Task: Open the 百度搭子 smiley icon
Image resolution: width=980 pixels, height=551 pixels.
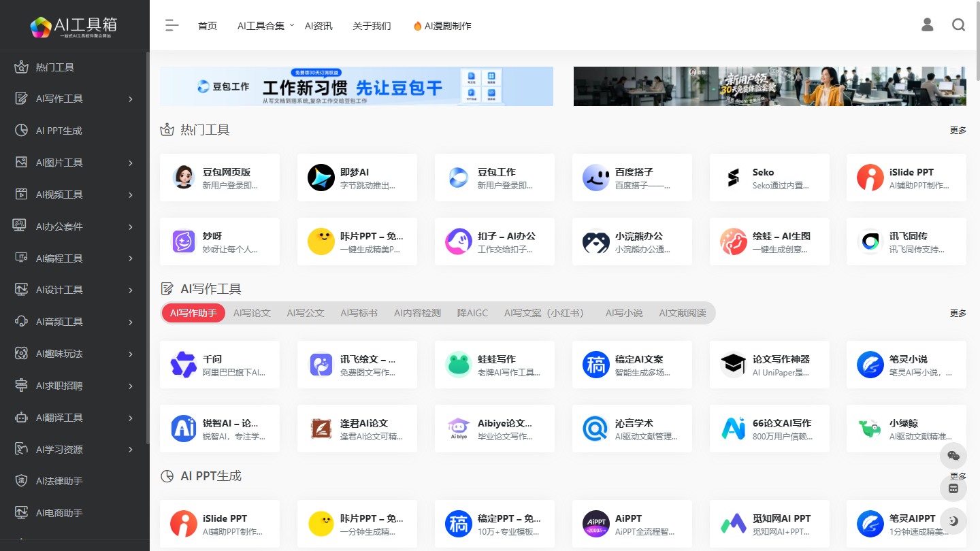Action: pos(596,178)
